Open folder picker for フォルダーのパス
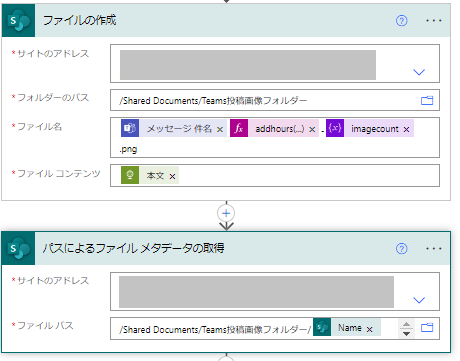The width and height of the screenshot is (460, 361). coord(427,100)
